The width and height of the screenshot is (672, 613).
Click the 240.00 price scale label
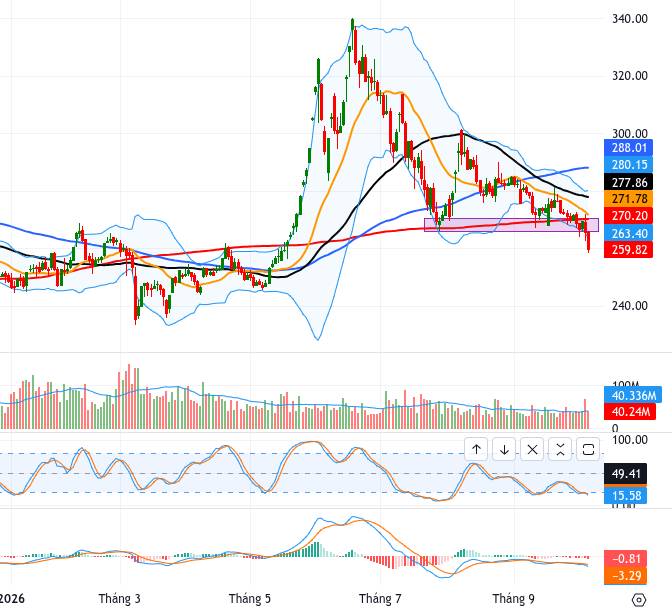(630, 306)
